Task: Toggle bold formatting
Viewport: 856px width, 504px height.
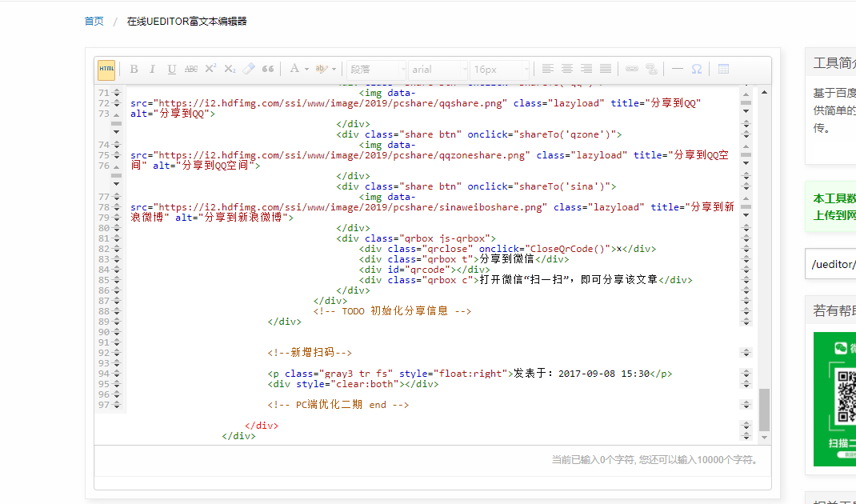Action: 134,70
